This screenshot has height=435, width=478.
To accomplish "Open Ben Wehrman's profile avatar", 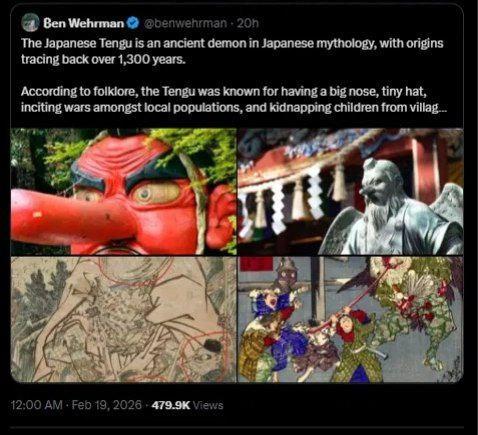I will point(30,23).
